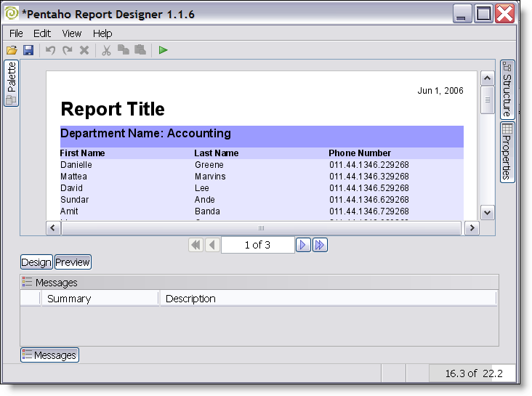Paste using the clipboard icon

[140, 50]
